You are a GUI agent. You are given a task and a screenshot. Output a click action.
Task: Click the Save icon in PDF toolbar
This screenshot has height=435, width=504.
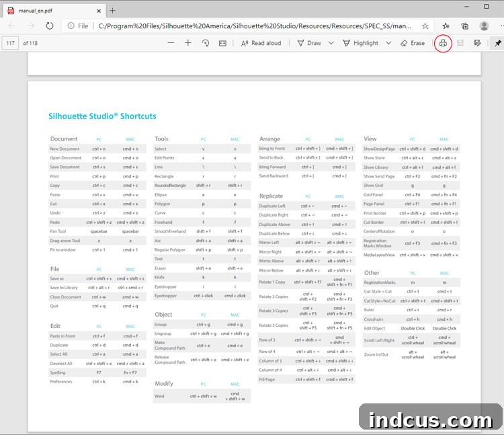pos(460,43)
